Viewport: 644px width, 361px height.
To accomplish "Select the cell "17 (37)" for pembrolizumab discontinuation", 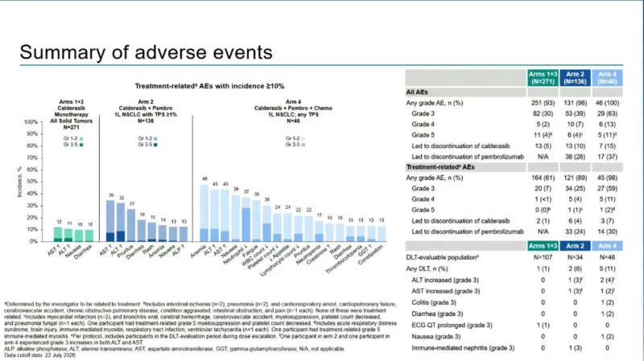I will tap(607, 157).
